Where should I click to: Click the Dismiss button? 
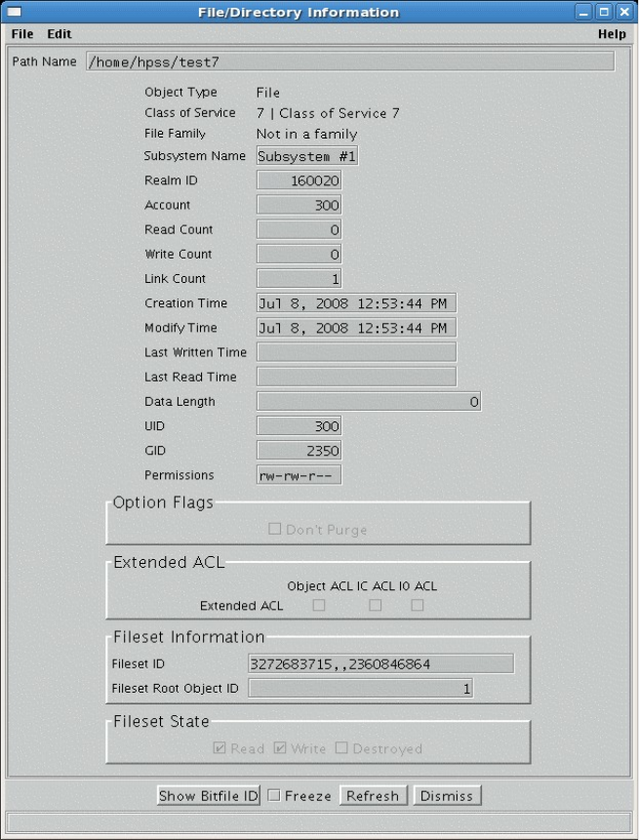(x=447, y=795)
